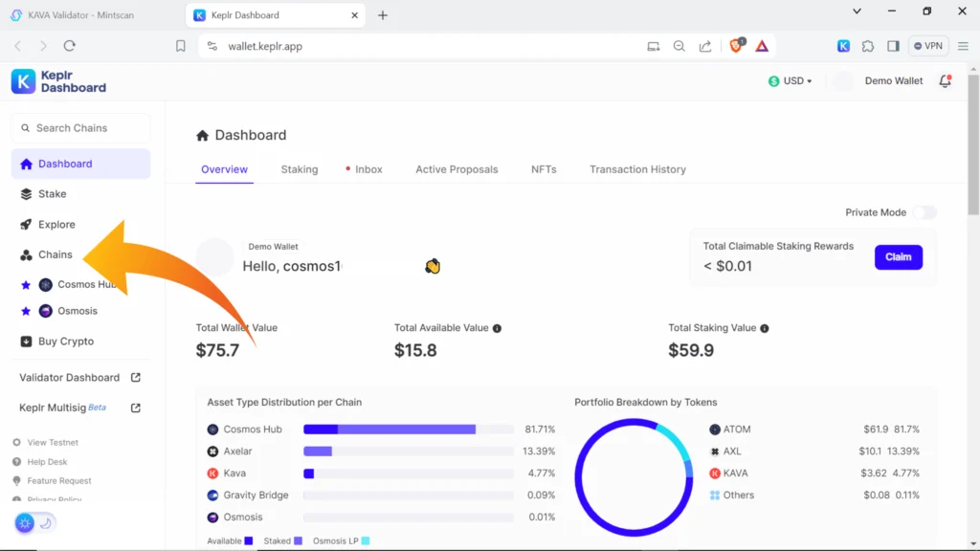
Task: Switch to the Staking tab
Action: click(299, 169)
